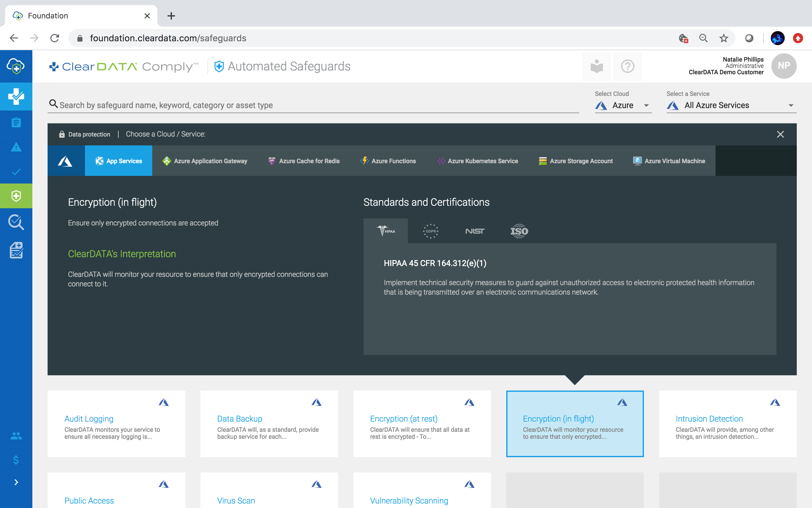
Task: Switch to Azure Storage Account tab
Action: point(576,161)
